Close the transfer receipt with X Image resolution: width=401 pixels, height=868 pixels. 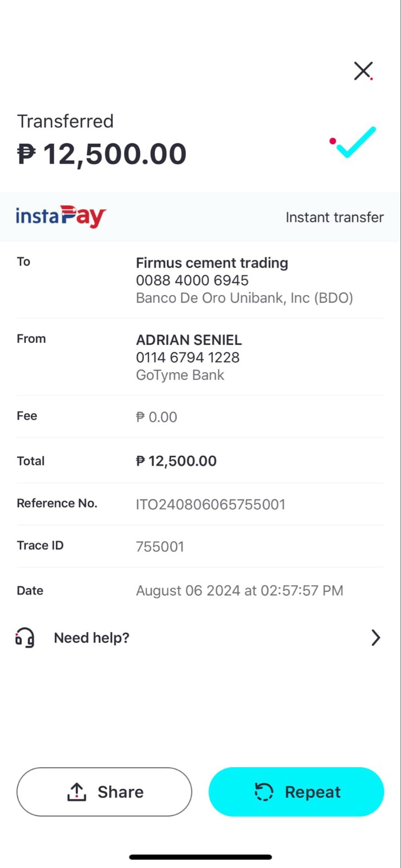tap(363, 71)
